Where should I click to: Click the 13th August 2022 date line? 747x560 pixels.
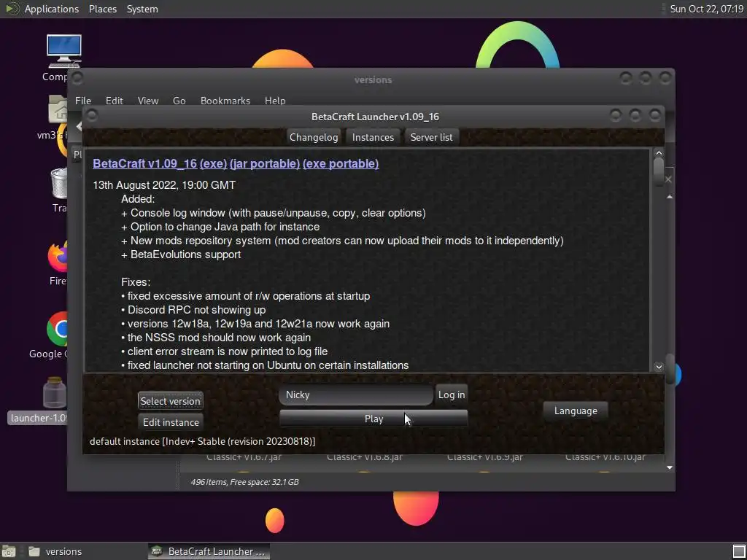(x=164, y=185)
